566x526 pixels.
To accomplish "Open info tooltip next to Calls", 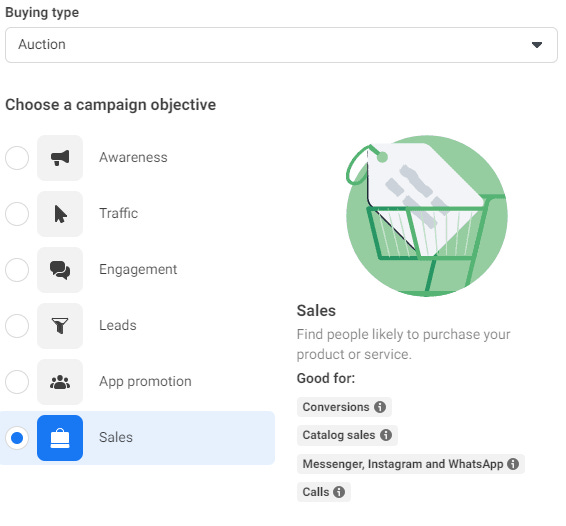I will (339, 492).
